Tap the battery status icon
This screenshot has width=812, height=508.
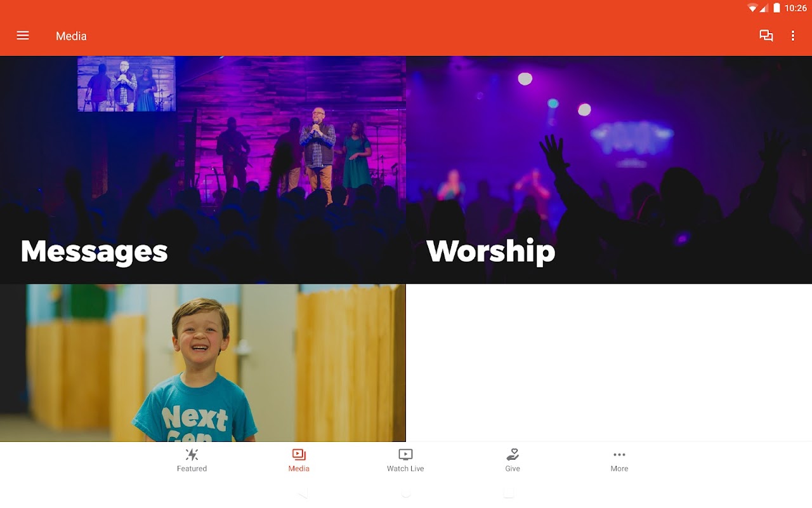[x=776, y=8]
